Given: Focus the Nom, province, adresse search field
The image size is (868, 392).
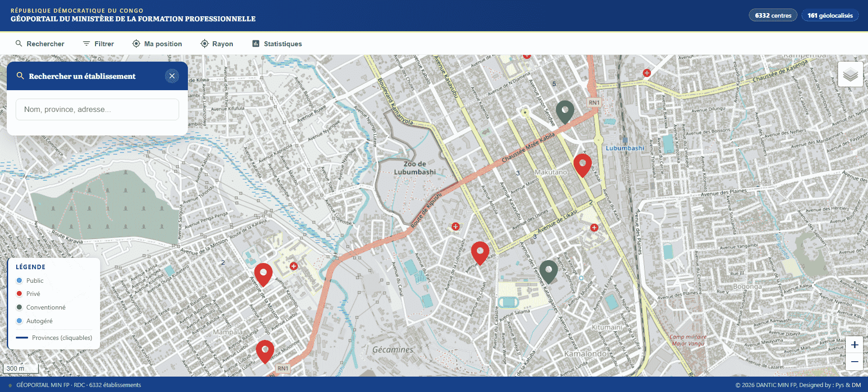Looking at the screenshot, I should coord(97,110).
